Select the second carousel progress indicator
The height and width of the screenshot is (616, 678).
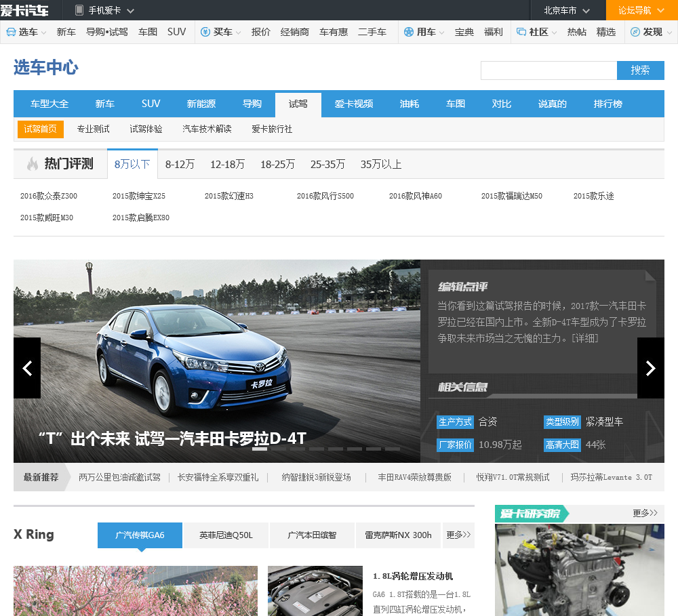279,449
